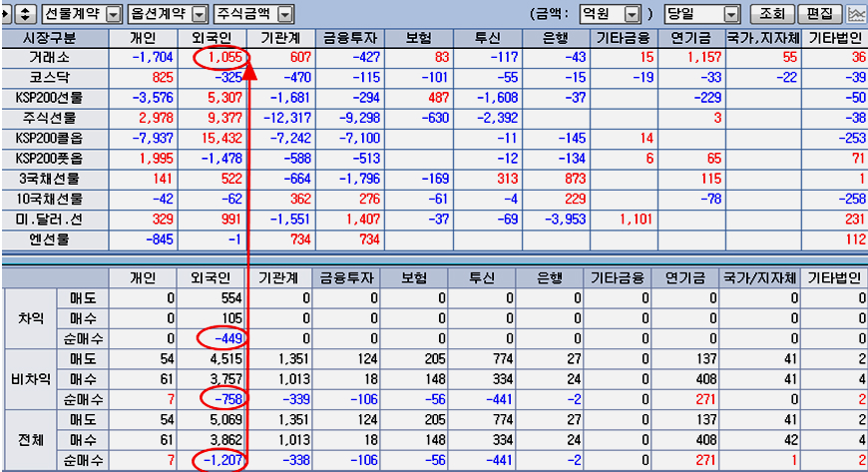Expand the 당일 period dropdown

pos(731,14)
